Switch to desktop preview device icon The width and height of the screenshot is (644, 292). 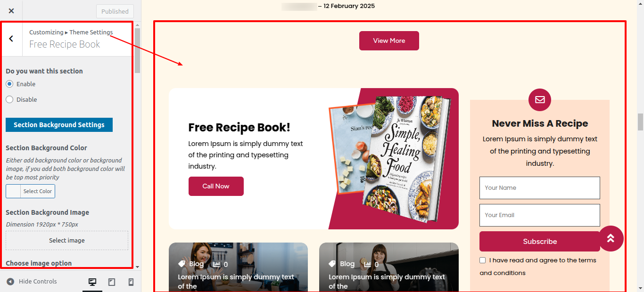click(x=92, y=282)
